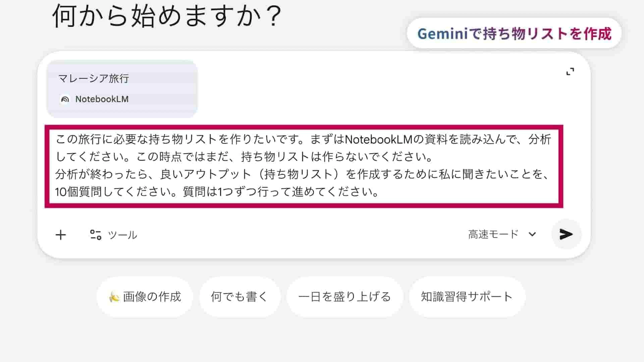Click the banana icon on 画像の作成
The height and width of the screenshot is (362, 644).
pos(114,297)
